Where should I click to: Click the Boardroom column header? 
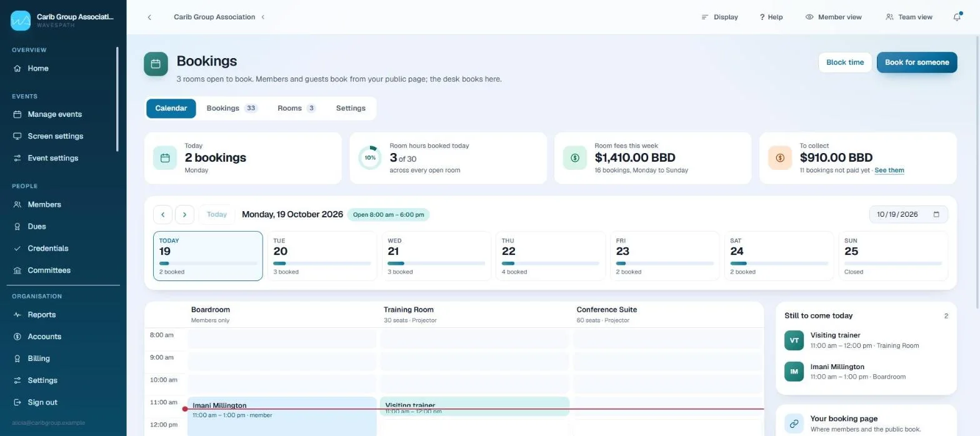283,314
